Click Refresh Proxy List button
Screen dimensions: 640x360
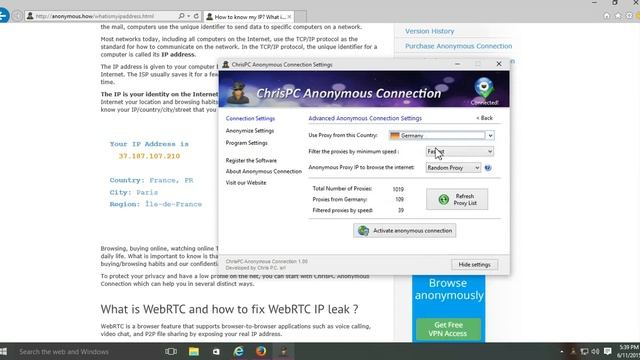457,199
